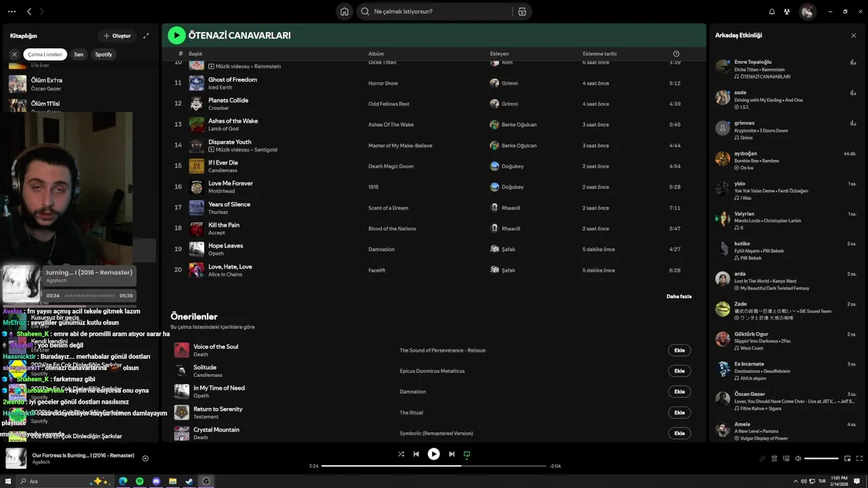Open the I.S.T. playlist under sude

click(x=745, y=107)
